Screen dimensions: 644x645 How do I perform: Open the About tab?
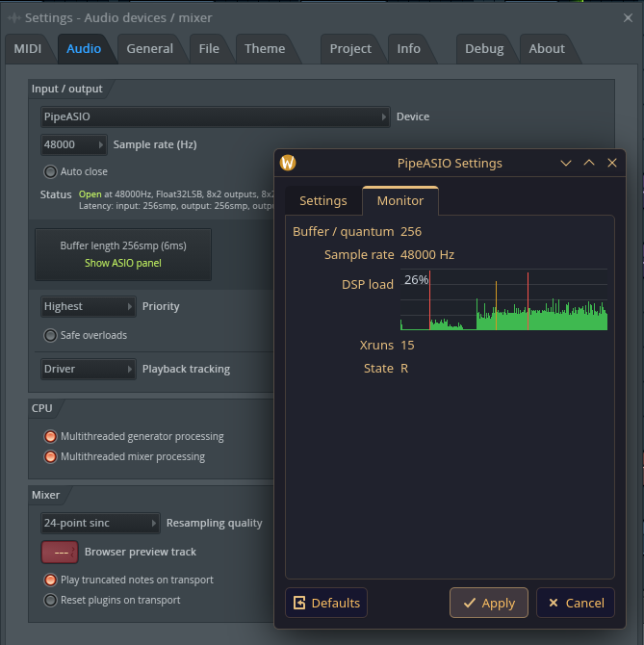point(547,49)
